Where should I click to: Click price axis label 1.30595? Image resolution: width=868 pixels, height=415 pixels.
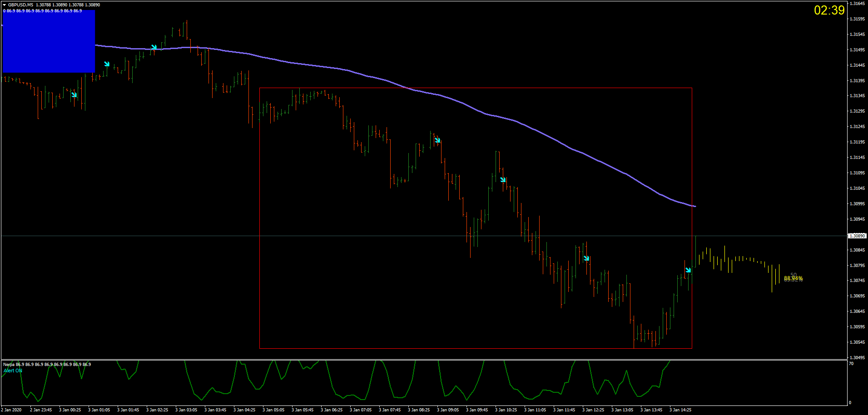[857, 327]
